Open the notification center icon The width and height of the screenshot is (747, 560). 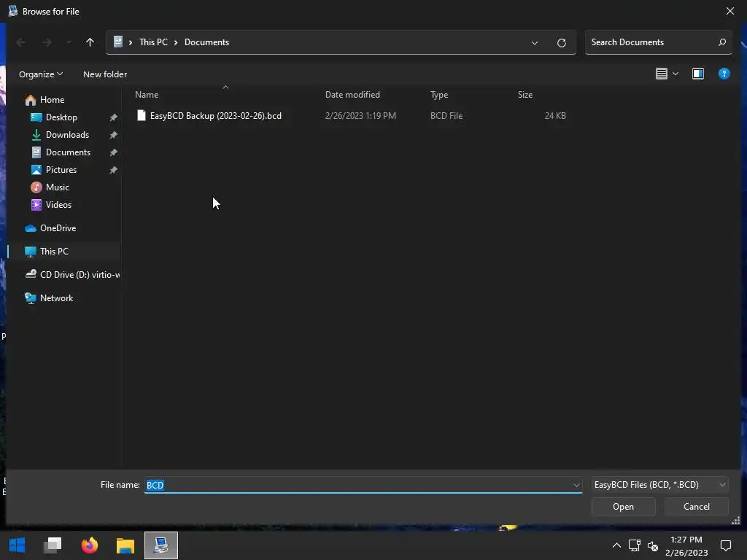point(726,545)
